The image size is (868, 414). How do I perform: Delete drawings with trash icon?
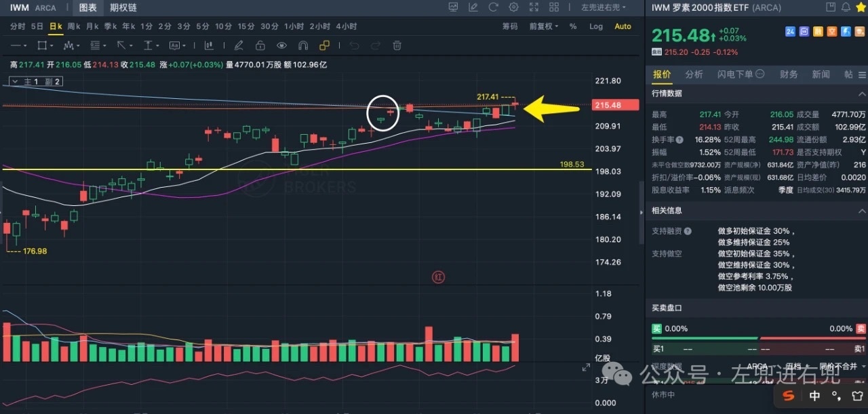(x=397, y=45)
